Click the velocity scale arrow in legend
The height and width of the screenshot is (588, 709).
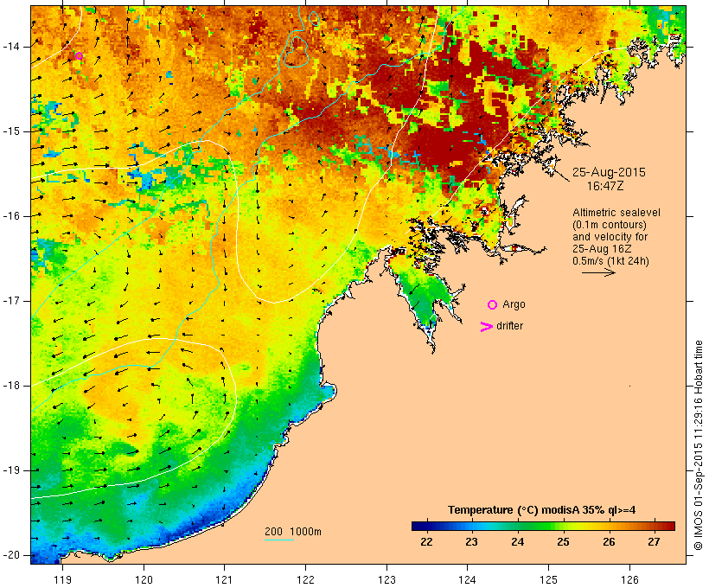click(x=598, y=272)
